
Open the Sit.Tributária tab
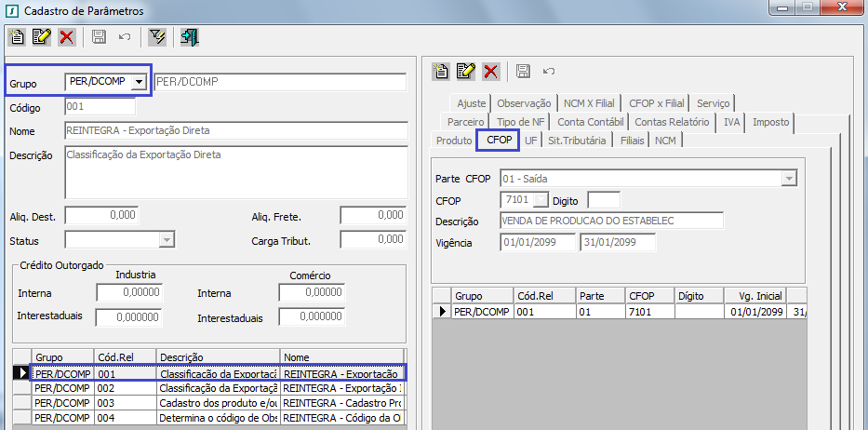(577, 141)
